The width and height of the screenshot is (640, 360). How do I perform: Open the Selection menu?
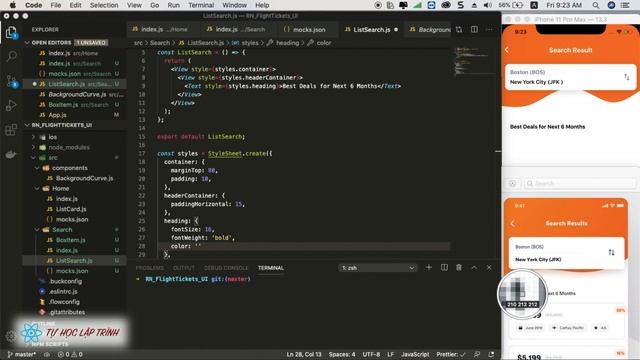pos(104,5)
